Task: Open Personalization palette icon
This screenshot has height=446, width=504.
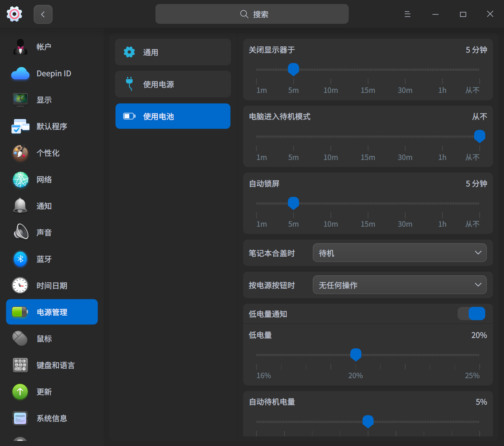Action: [20, 153]
